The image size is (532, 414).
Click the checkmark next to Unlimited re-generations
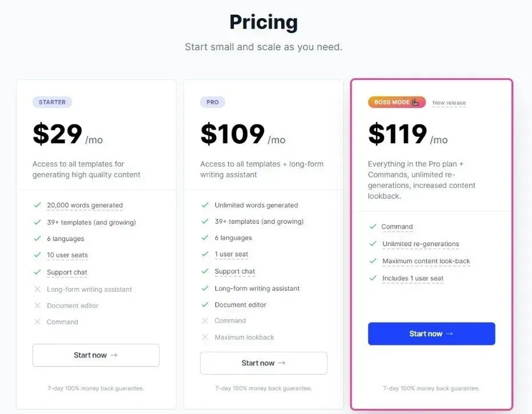[x=373, y=243]
